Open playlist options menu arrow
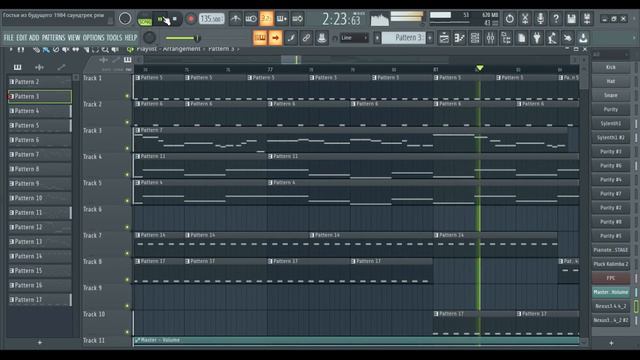This screenshot has width=640, height=360. tap(11, 50)
